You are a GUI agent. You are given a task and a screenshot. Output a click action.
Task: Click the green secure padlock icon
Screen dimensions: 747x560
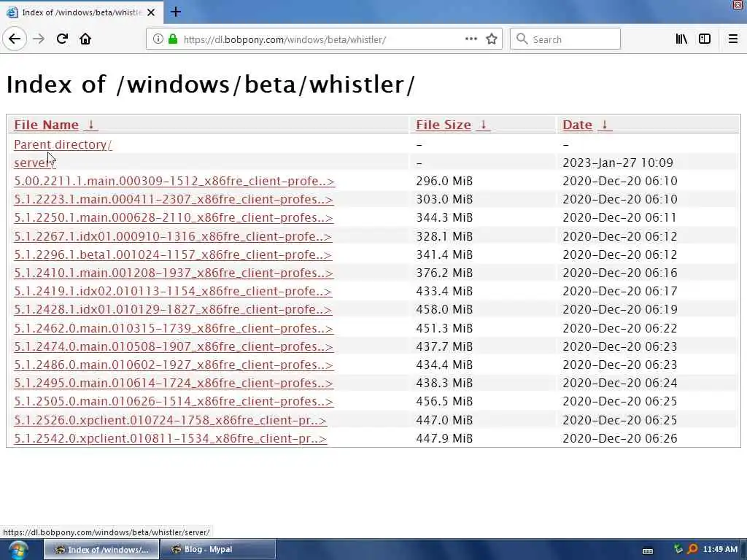pos(173,39)
